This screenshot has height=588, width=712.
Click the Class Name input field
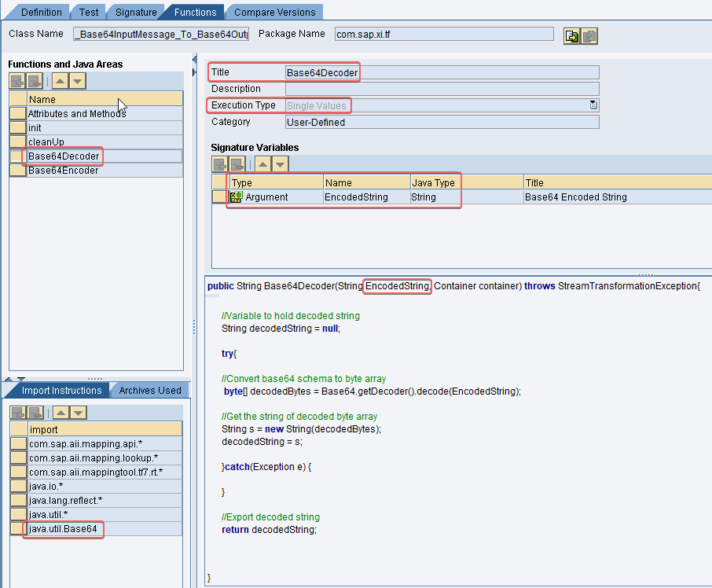161,35
